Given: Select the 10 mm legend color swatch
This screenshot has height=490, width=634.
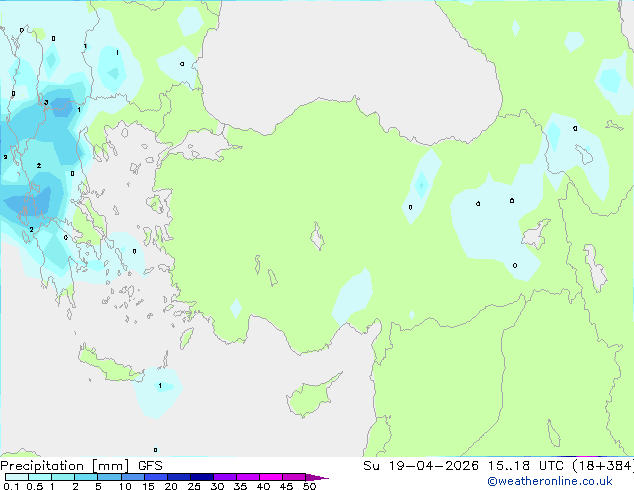Looking at the screenshot, I should (132, 477).
